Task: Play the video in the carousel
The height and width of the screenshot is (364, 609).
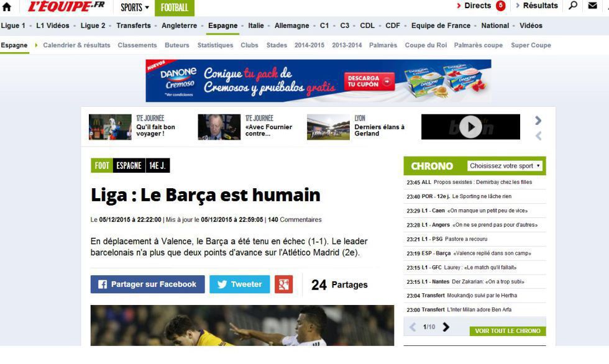Action: tap(470, 127)
